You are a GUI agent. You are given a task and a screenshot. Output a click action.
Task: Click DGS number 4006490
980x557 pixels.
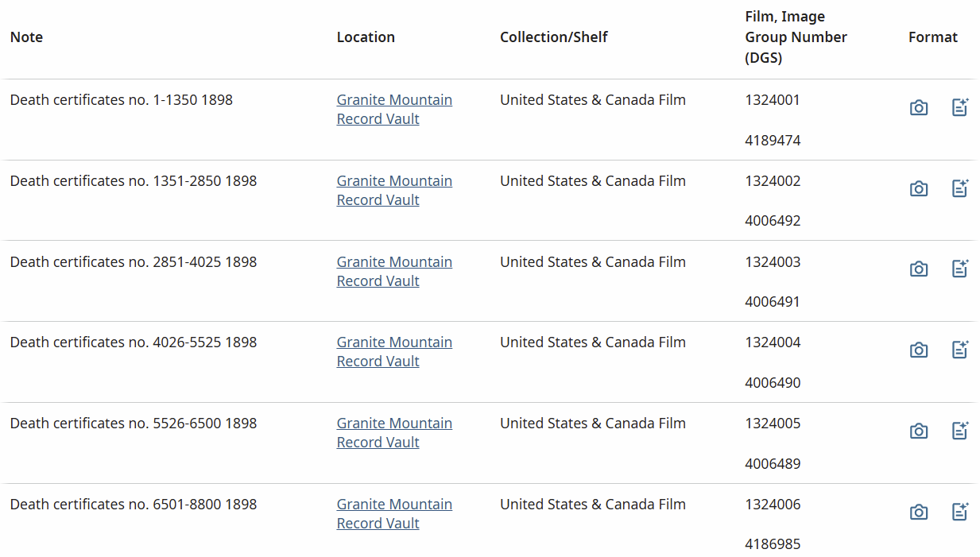click(773, 383)
